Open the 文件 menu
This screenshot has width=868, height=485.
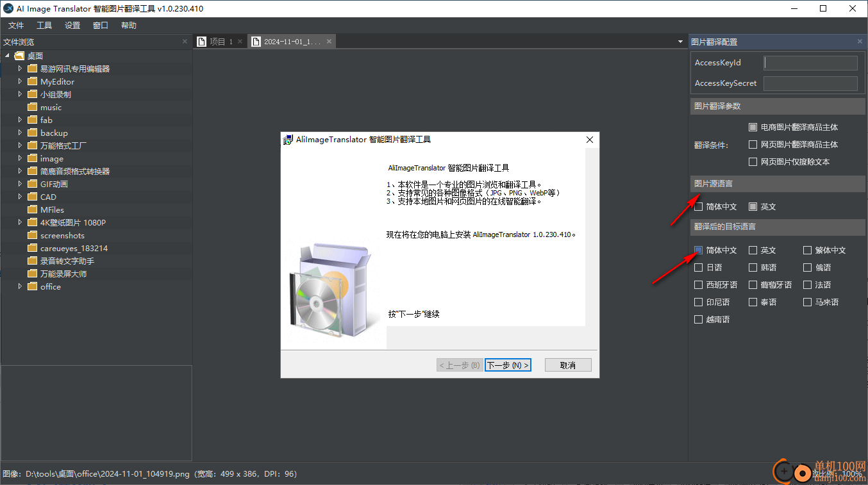pos(16,26)
